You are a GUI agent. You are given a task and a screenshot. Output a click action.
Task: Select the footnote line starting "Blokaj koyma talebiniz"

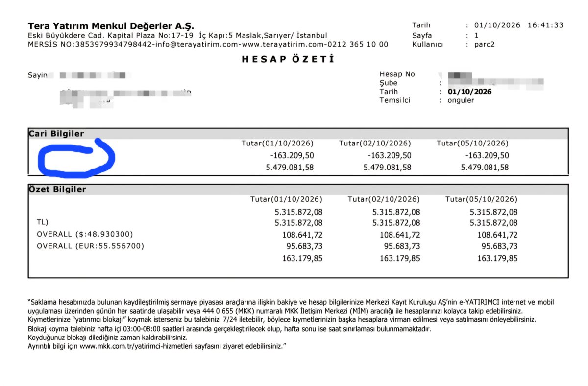229,329
